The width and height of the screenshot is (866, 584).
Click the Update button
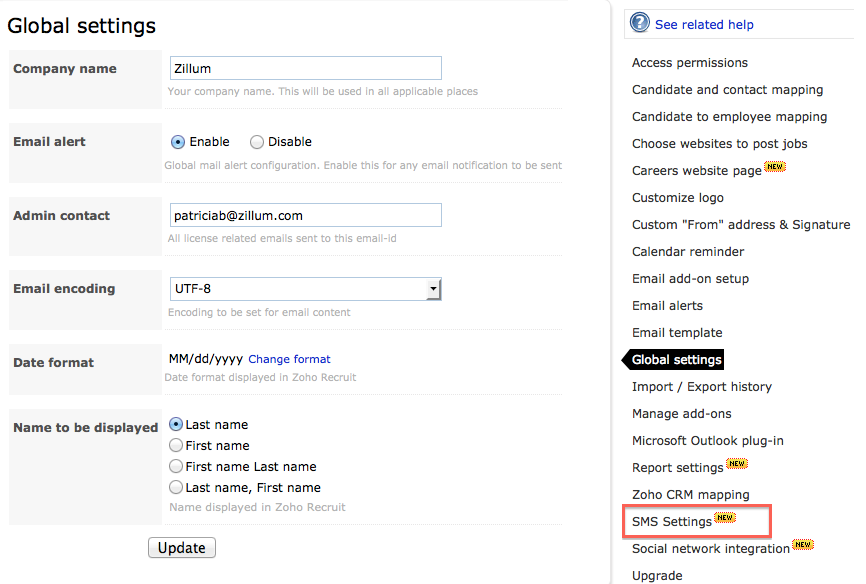pos(182,548)
